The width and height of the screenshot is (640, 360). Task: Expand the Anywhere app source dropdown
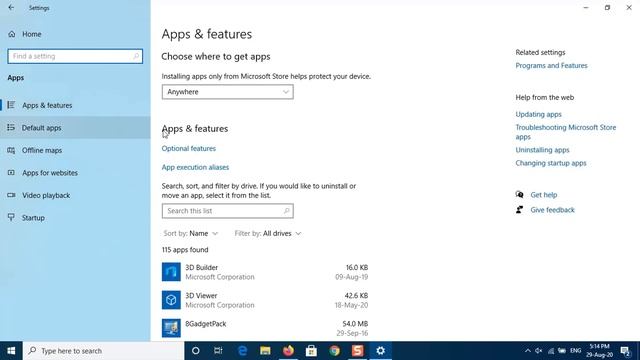pos(227,92)
